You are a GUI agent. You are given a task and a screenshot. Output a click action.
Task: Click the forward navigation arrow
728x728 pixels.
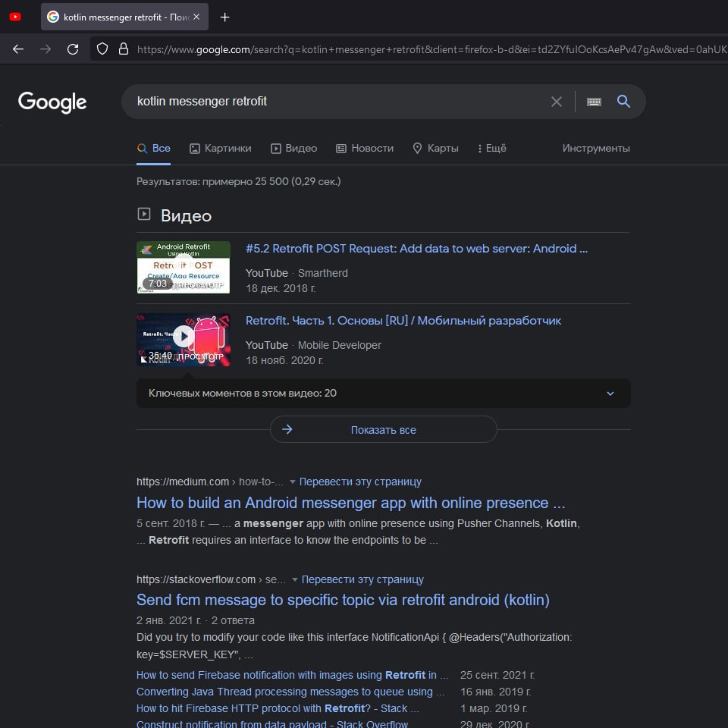(x=45, y=49)
